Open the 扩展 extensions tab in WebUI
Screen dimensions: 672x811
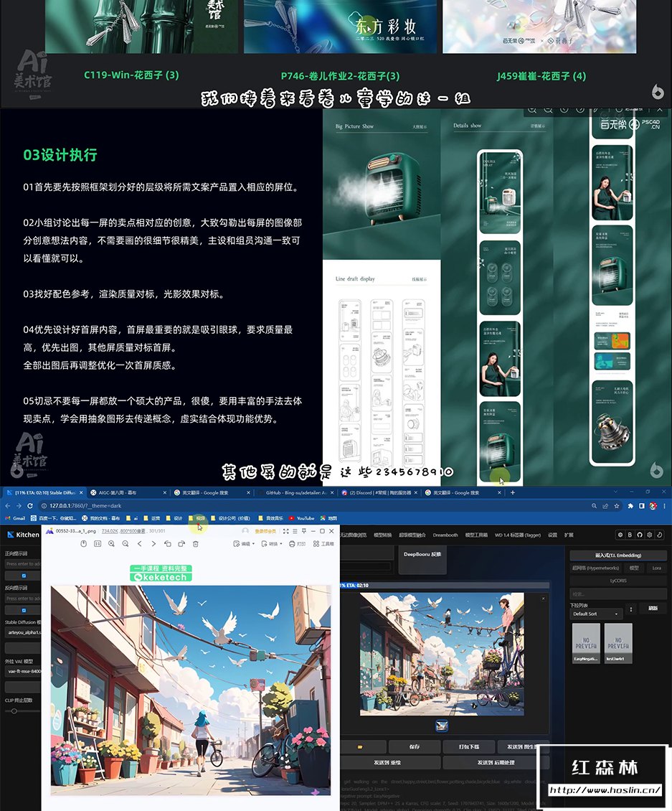[x=569, y=535]
